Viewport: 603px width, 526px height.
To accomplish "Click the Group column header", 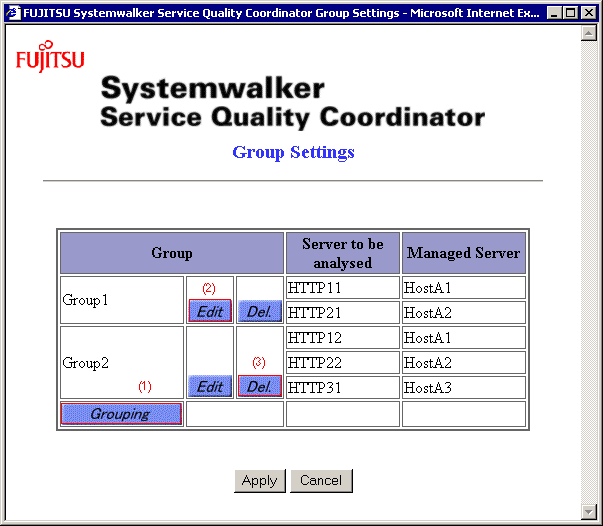I will click(x=172, y=253).
